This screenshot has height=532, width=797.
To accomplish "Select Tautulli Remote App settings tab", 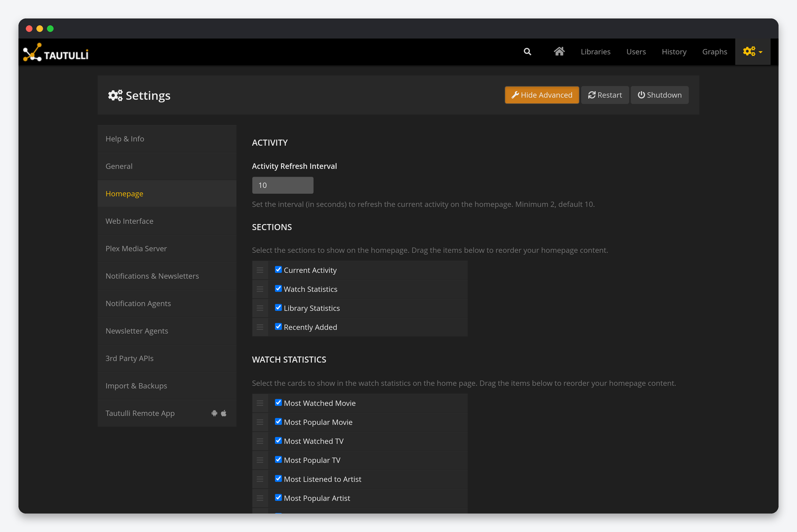I will click(167, 413).
